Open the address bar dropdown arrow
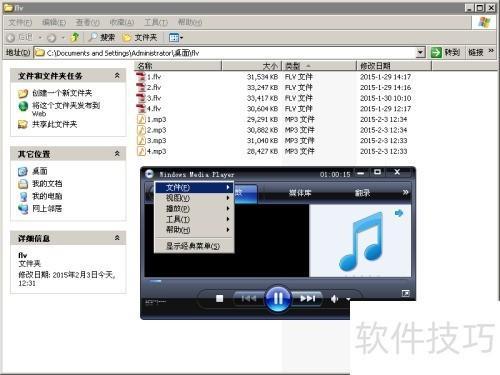The height and width of the screenshot is (375, 500). (420, 52)
